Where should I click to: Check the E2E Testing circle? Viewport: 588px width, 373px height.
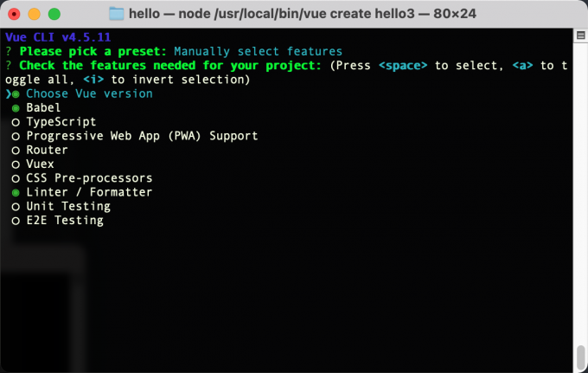coord(16,221)
